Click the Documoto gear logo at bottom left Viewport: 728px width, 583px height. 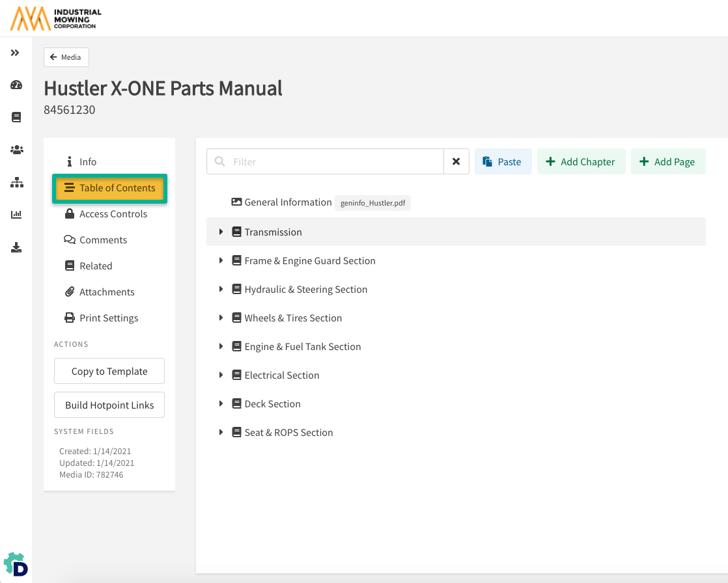16,564
